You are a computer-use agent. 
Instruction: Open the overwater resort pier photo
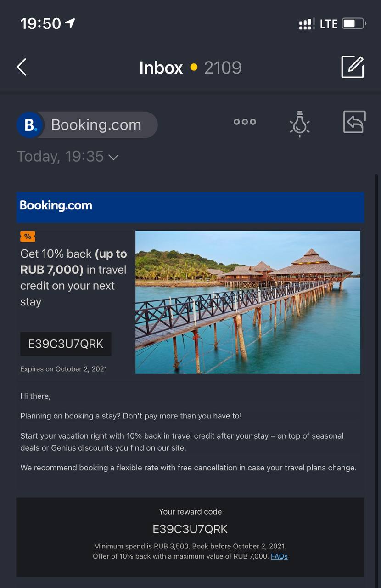point(248,302)
